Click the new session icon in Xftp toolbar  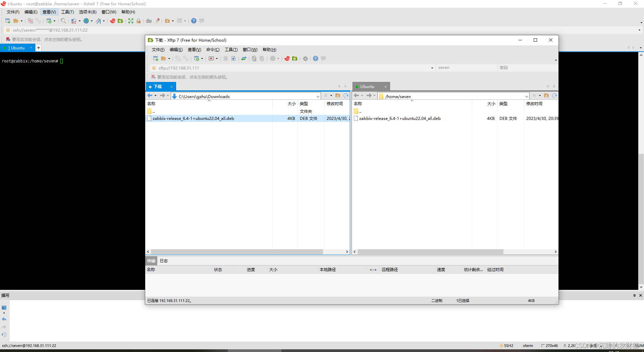coord(156,58)
